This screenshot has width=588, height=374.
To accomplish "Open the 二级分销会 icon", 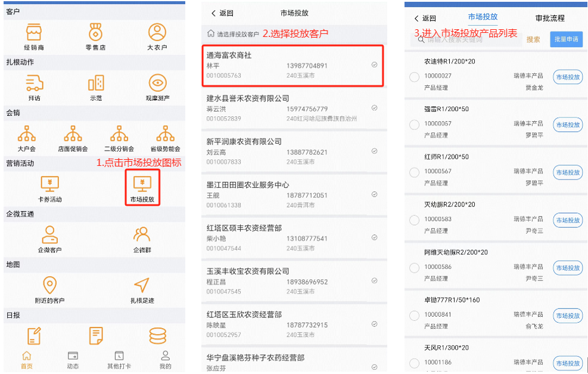I will (x=119, y=133).
